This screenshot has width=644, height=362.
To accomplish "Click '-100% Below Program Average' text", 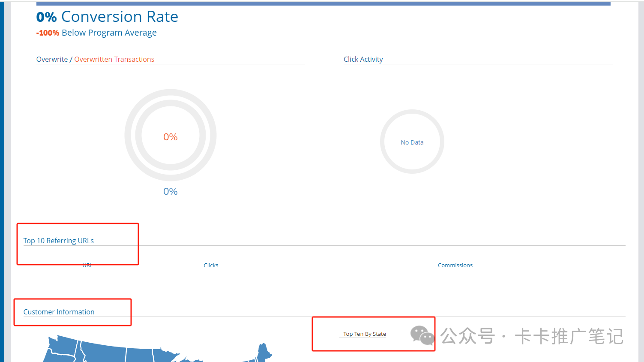I will point(96,33).
